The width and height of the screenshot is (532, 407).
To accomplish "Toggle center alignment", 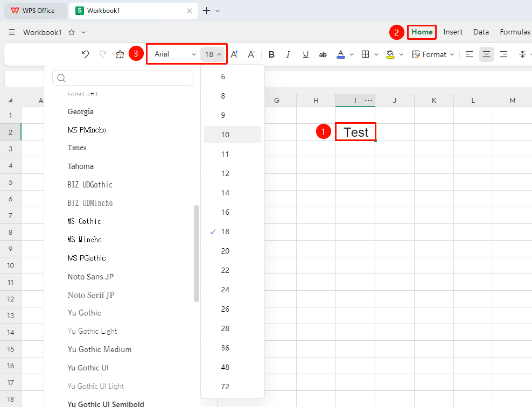I will coord(487,54).
